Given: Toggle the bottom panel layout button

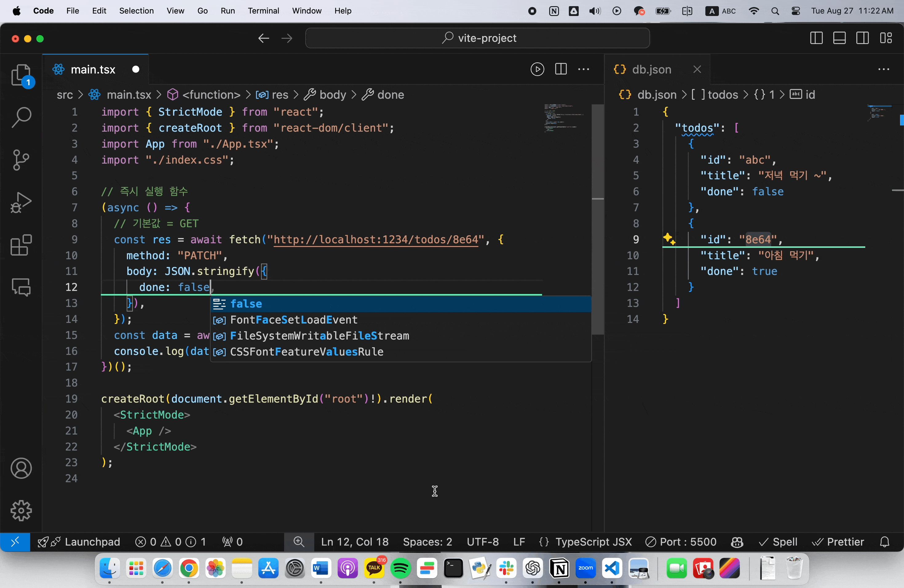Looking at the screenshot, I should [x=839, y=38].
